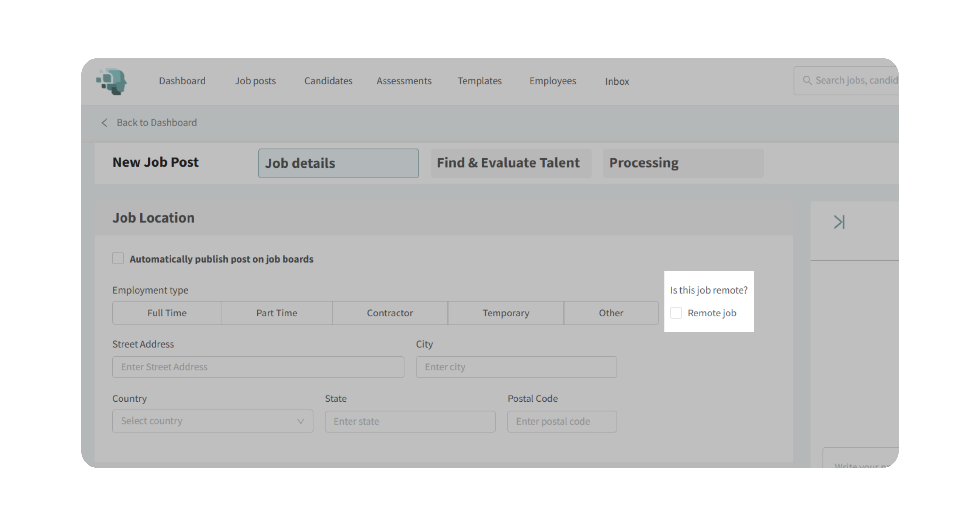
Task: Open the Inbox page
Action: click(x=617, y=81)
